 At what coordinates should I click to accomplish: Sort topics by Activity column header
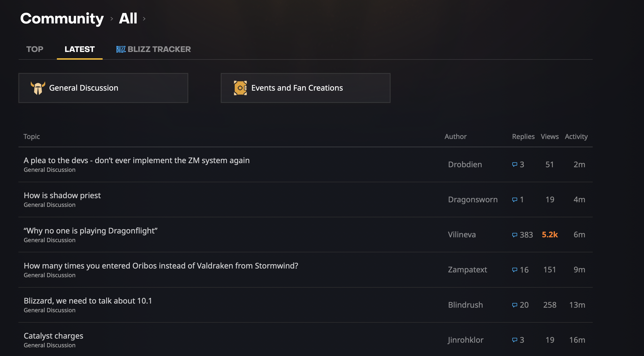(x=576, y=137)
